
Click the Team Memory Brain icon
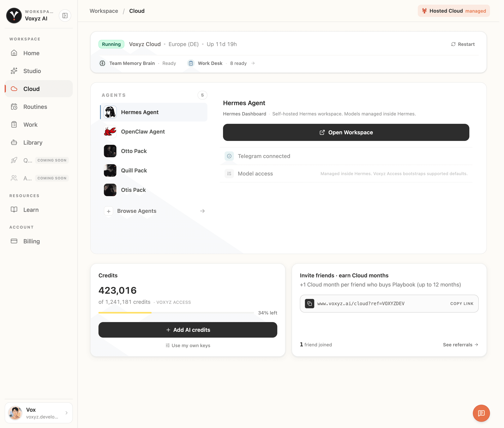102,63
